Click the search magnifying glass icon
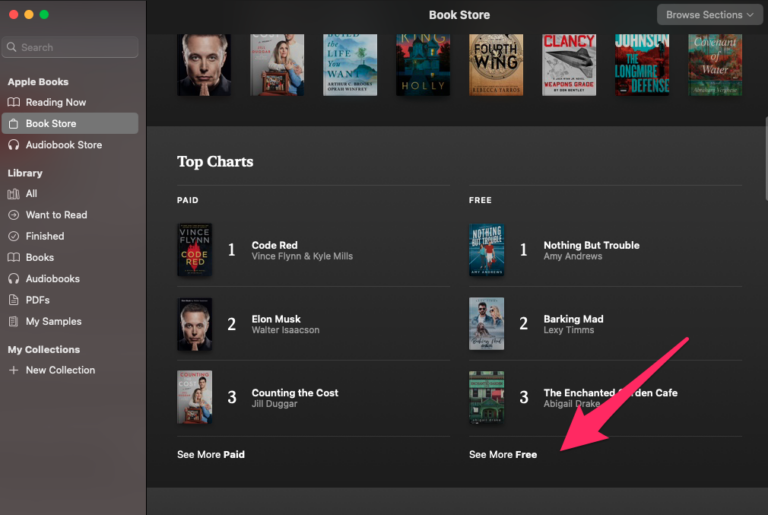 point(12,47)
